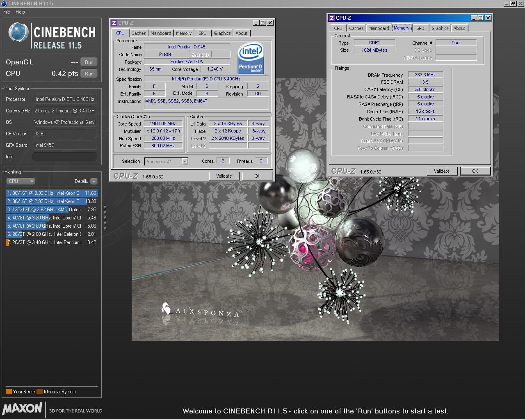The width and height of the screenshot is (525, 420).
Task: Switch to About tab in CPU window
Action: [x=242, y=33]
